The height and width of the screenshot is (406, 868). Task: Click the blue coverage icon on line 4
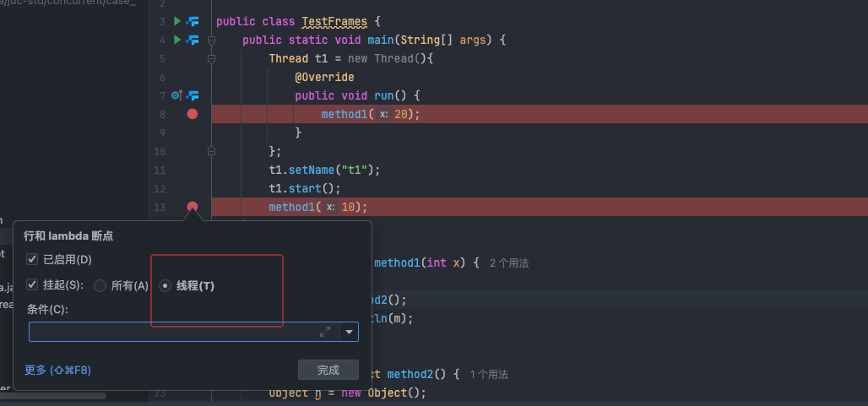[193, 40]
